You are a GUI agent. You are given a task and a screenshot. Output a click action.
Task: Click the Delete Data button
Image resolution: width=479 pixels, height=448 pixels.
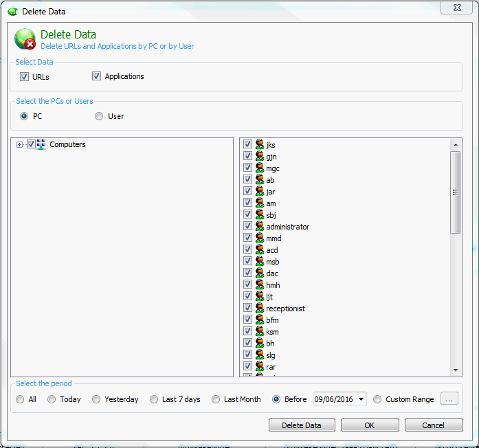(302, 425)
